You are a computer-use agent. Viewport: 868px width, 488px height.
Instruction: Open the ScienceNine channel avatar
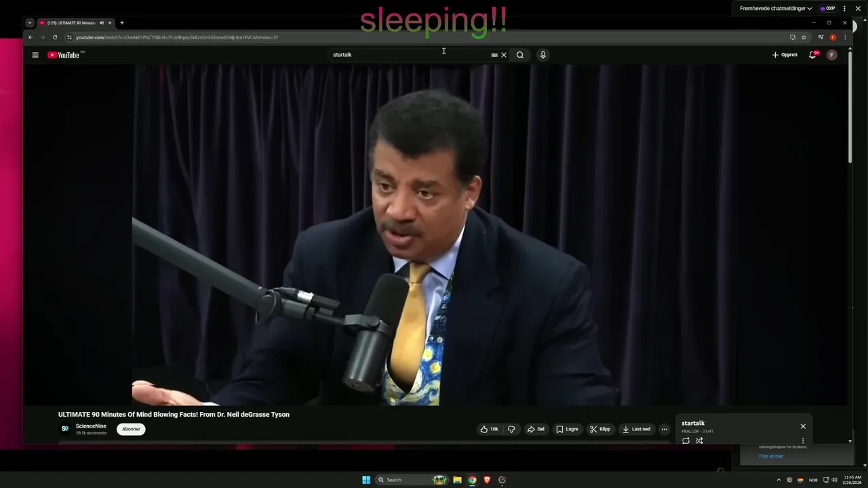(x=65, y=429)
